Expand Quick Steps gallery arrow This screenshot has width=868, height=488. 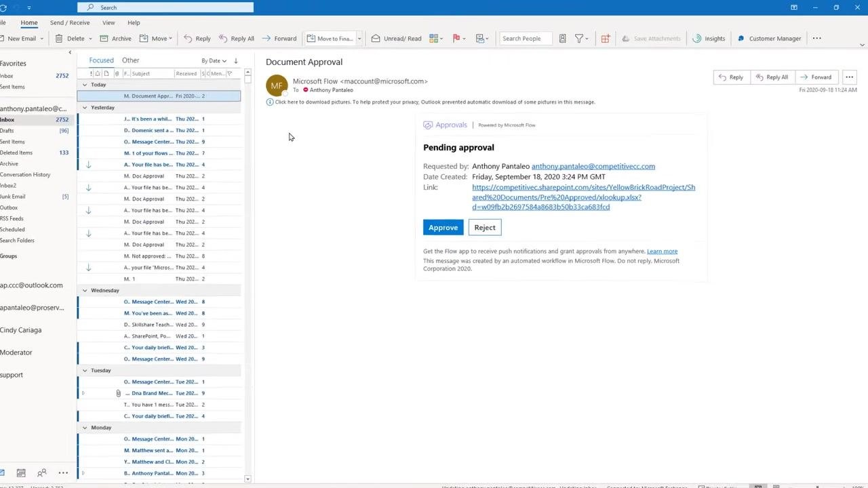(x=359, y=39)
